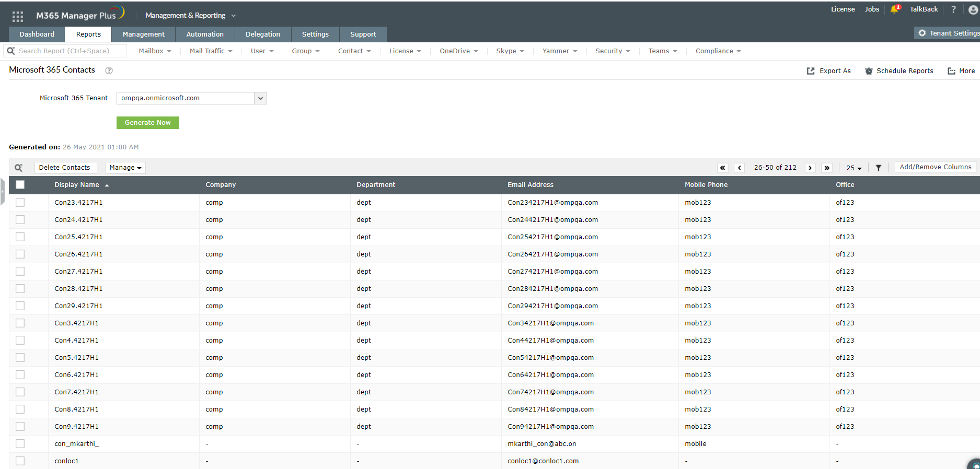Check the Con3.4217H1 row
This screenshot has width=980, height=469.
click(x=20, y=323)
